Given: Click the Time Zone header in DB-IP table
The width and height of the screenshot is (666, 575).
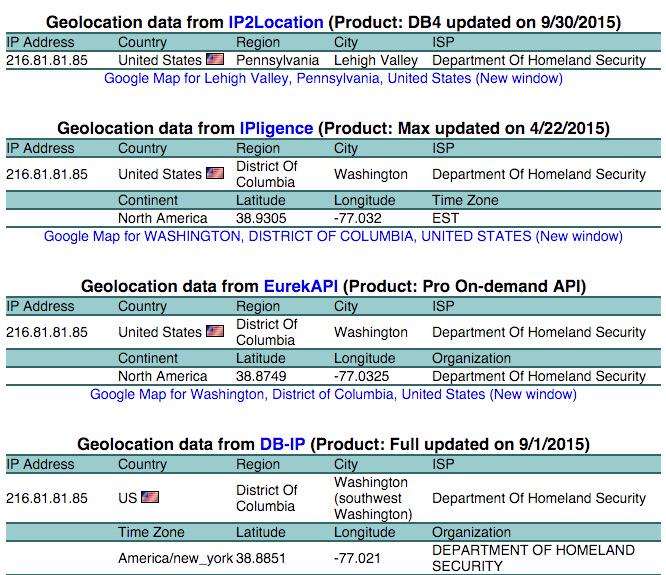Looking at the screenshot, I should click(x=151, y=532).
